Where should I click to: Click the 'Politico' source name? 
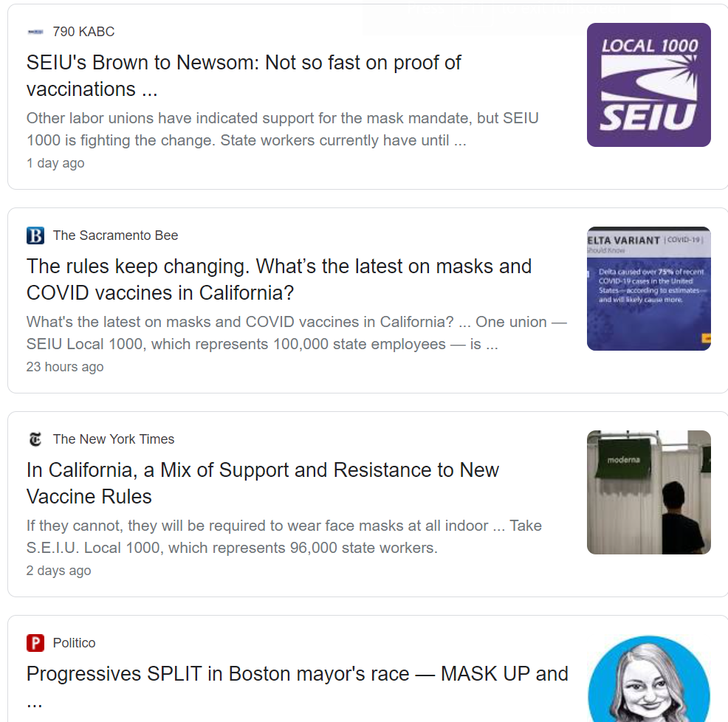click(75, 643)
